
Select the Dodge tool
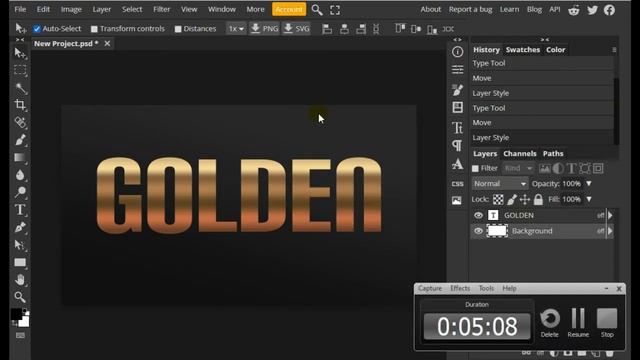(x=20, y=192)
